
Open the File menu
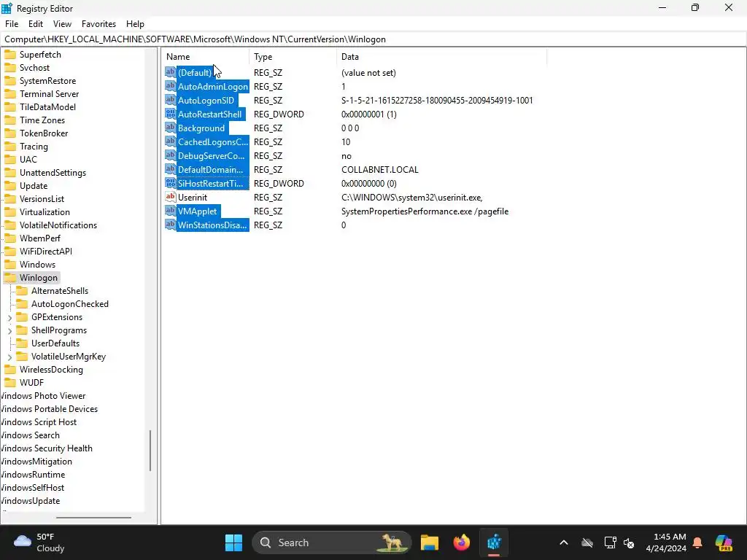tap(12, 24)
